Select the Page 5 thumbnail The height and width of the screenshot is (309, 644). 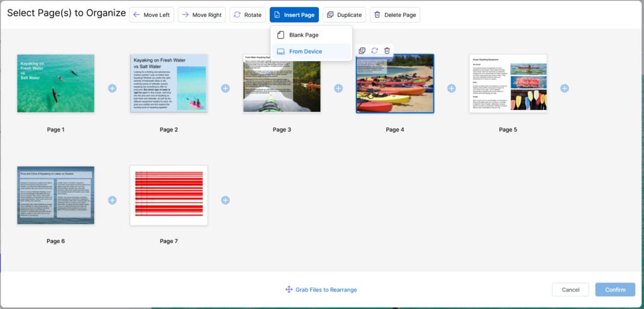tap(508, 84)
